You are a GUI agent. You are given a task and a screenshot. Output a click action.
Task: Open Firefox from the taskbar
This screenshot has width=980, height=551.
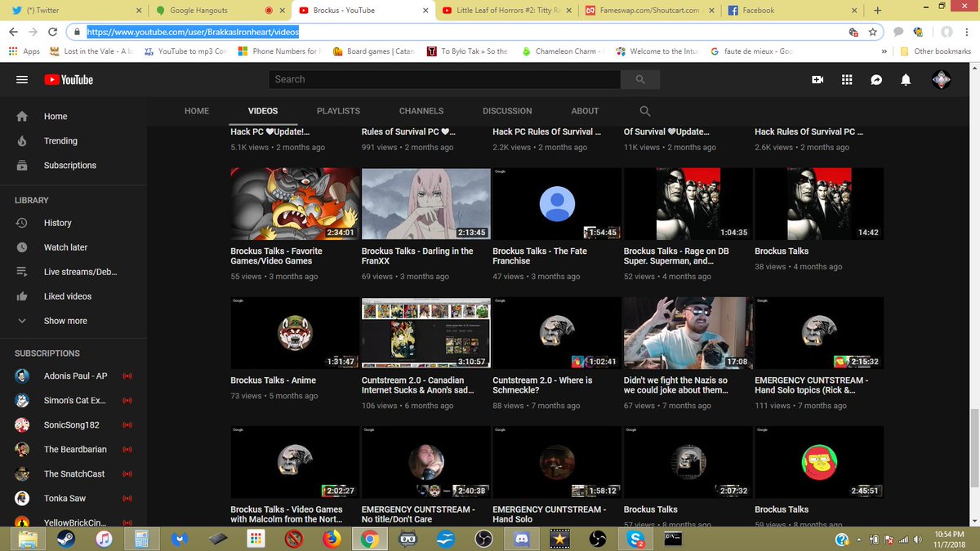(x=331, y=539)
